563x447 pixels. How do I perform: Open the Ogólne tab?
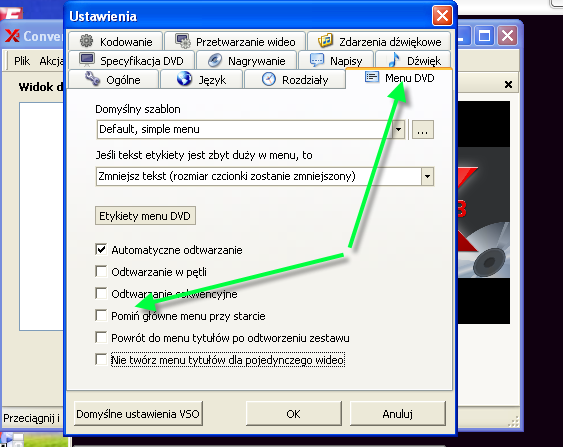(x=113, y=79)
